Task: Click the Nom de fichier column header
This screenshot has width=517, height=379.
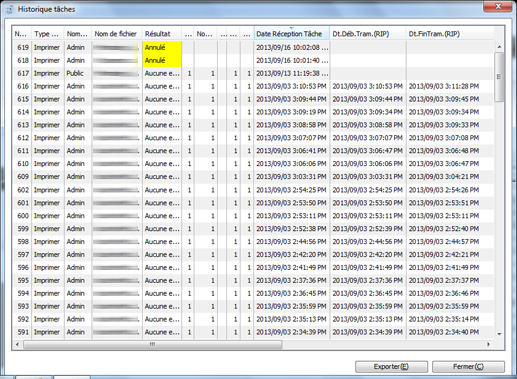Action: tap(117, 34)
